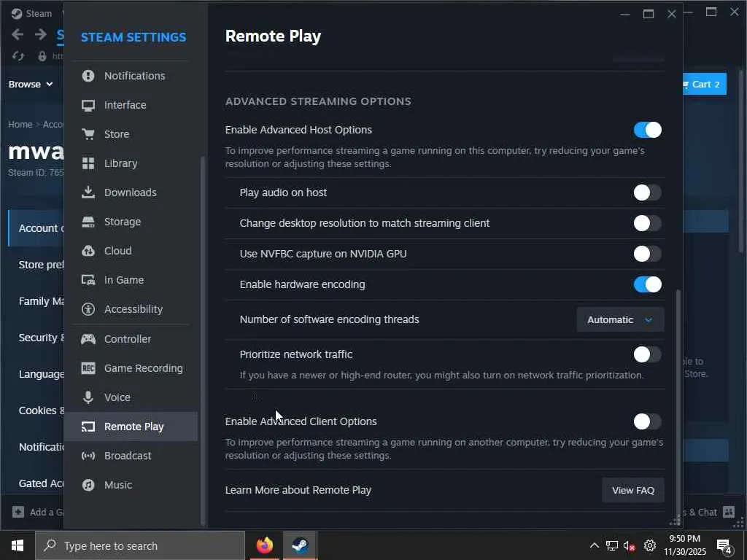Click the Downloads arrow icon

[88, 192]
